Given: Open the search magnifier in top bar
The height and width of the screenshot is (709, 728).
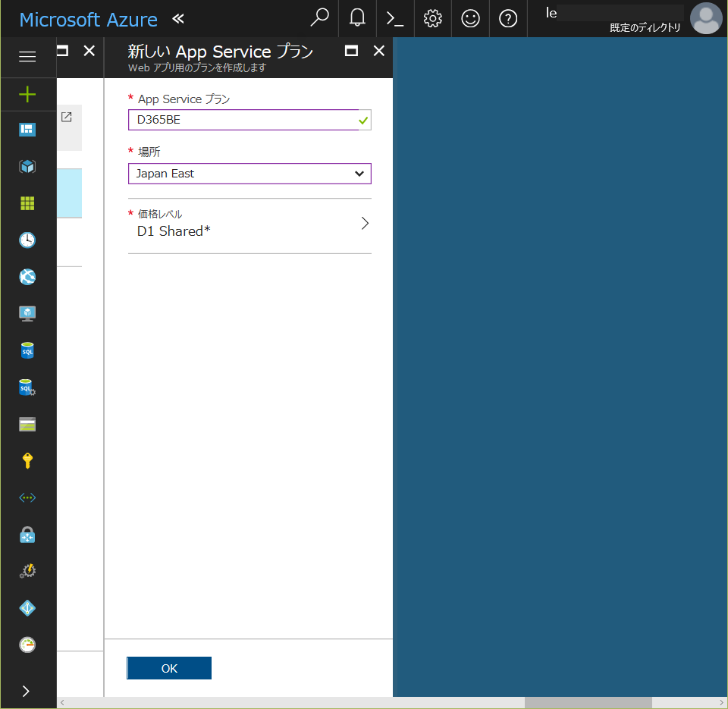Looking at the screenshot, I should pyautogui.click(x=319, y=18).
